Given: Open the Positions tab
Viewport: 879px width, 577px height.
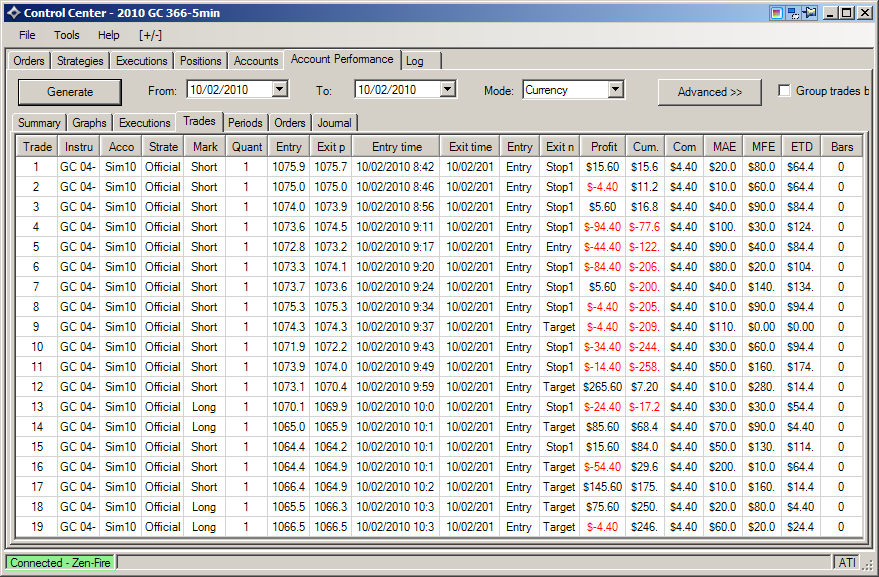Looking at the screenshot, I should point(201,61).
